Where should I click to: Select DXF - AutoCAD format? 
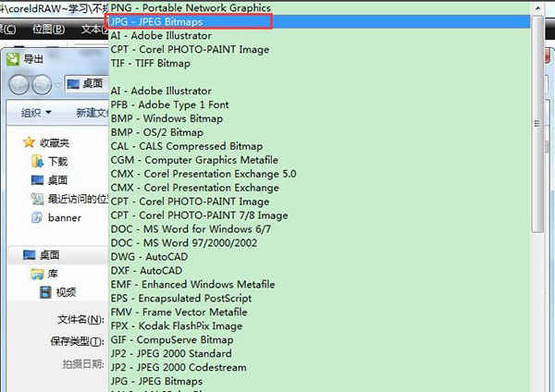pos(320,270)
